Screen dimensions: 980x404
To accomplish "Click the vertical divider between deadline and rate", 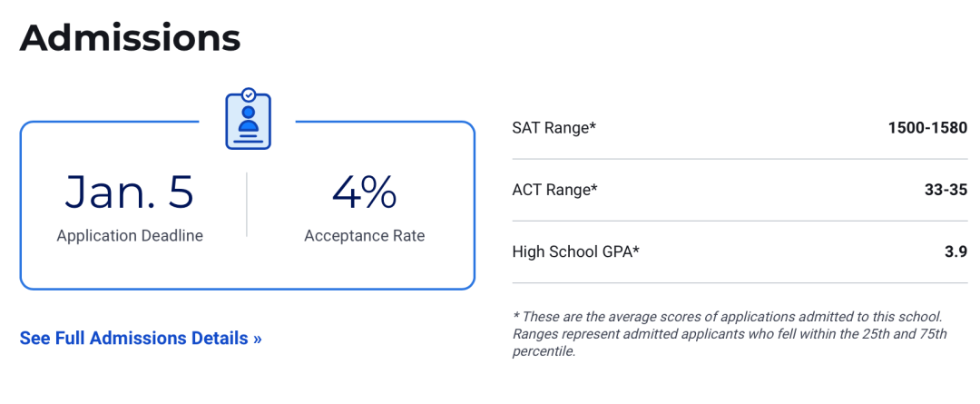I will [x=247, y=204].
